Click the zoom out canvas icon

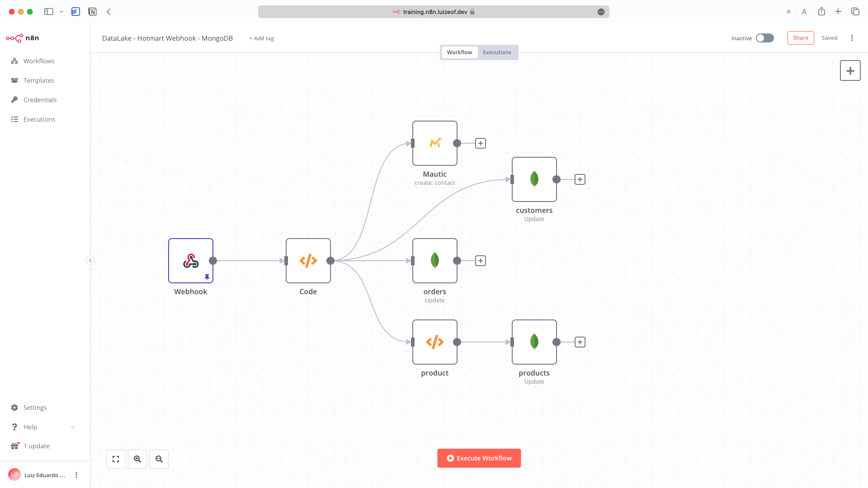159,459
